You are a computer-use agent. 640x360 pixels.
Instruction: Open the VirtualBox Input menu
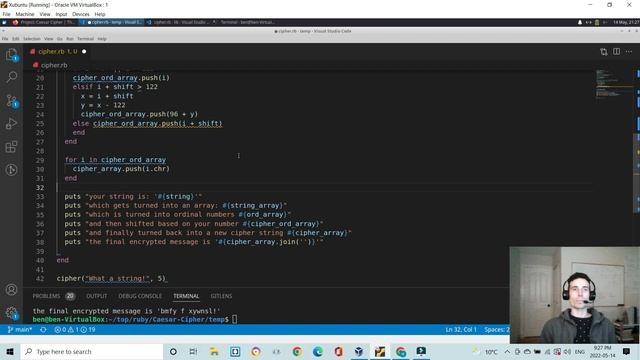tap(61, 14)
